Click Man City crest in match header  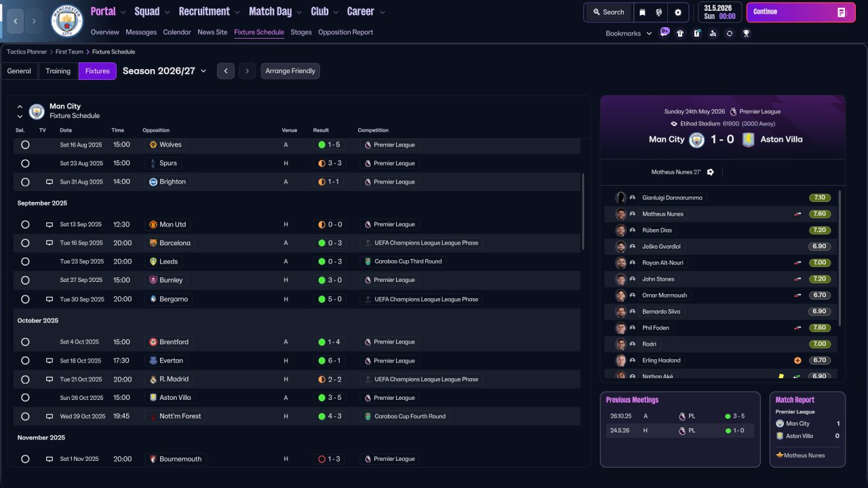pos(696,140)
